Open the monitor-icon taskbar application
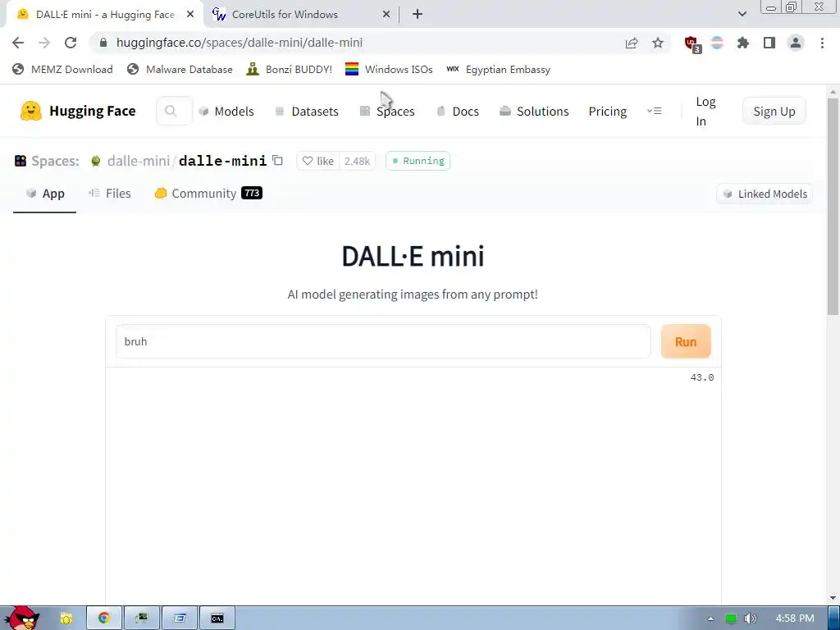This screenshot has height=630, width=840. click(141, 619)
